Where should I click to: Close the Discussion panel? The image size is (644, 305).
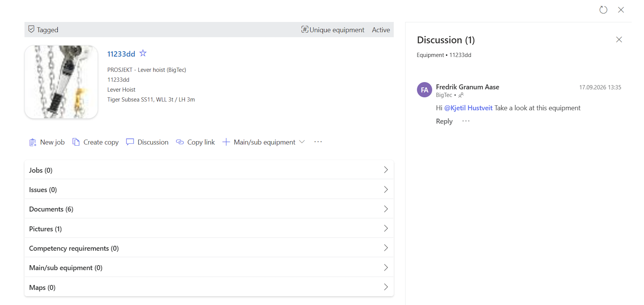(x=619, y=40)
